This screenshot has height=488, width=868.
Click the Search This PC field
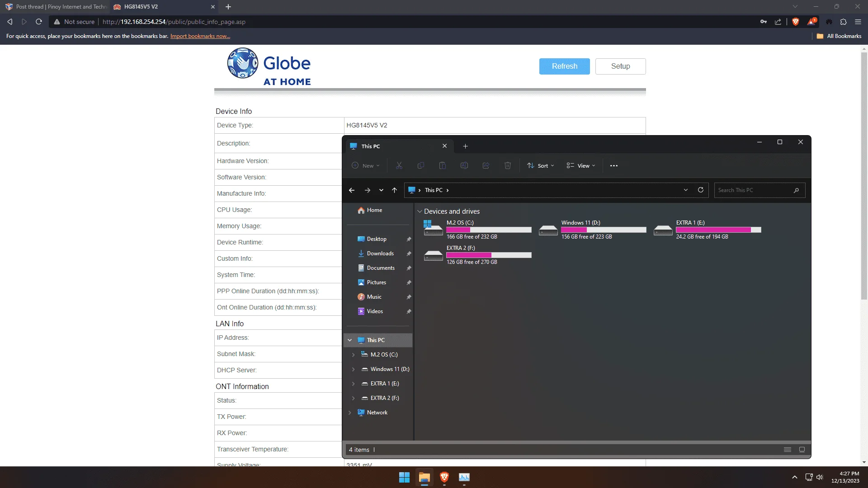(x=759, y=190)
